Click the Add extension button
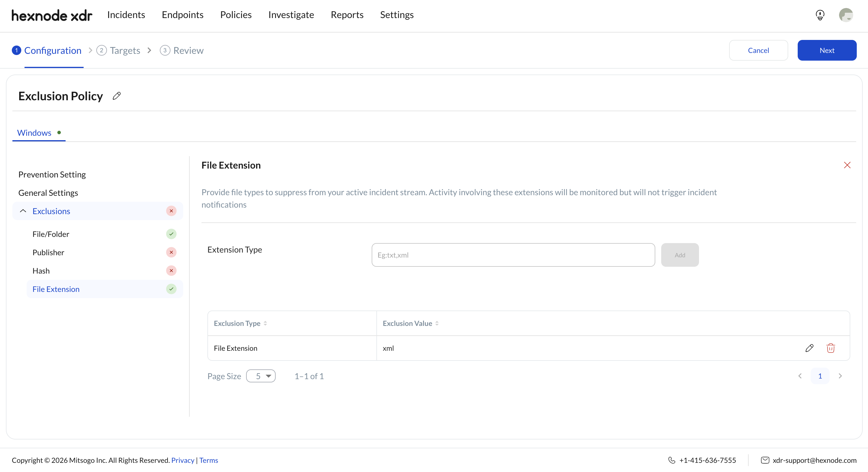 (x=680, y=255)
